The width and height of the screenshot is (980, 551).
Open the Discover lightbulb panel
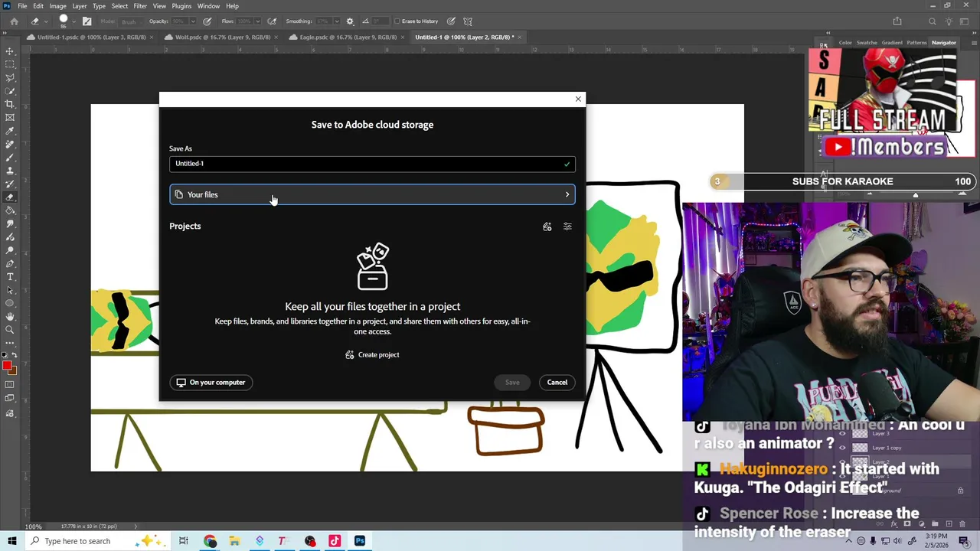[x=950, y=21]
